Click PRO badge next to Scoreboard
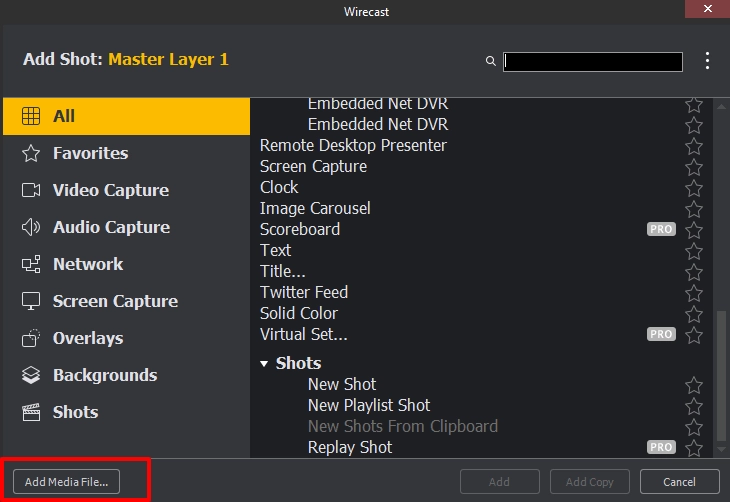 click(661, 229)
